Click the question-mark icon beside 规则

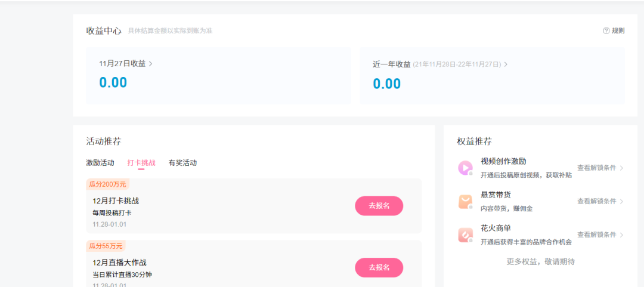(606, 30)
